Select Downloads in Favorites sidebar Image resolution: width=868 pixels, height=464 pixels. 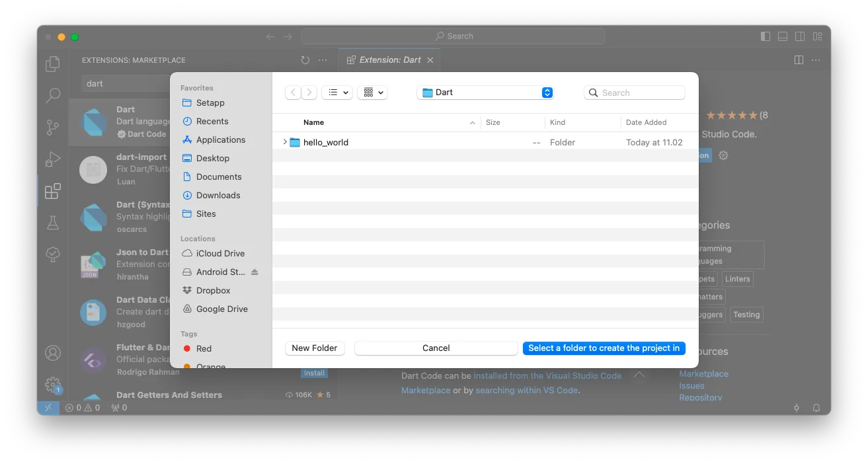(x=218, y=195)
